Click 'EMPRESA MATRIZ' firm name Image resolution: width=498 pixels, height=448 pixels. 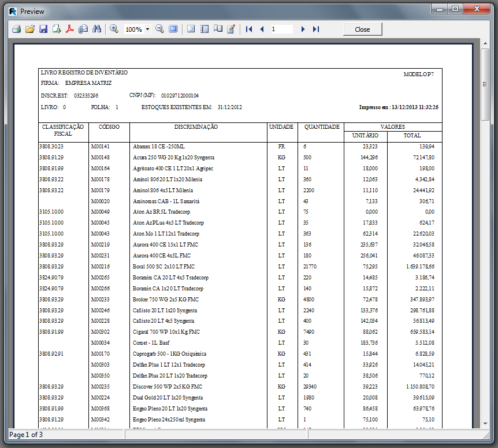click(x=88, y=83)
